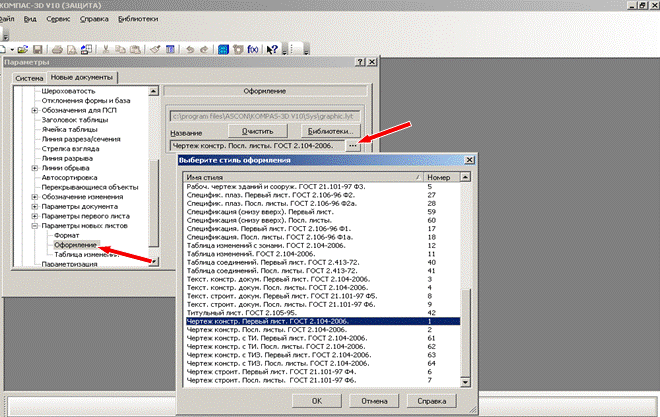
Task: Switch to the Система tab
Action: coord(29,78)
